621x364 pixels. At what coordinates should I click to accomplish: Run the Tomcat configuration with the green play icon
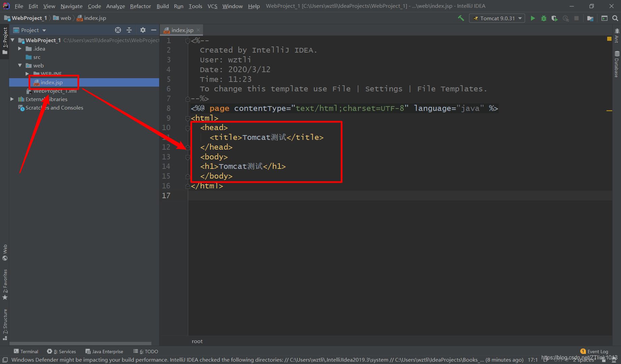pyautogui.click(x=533, y=18)
